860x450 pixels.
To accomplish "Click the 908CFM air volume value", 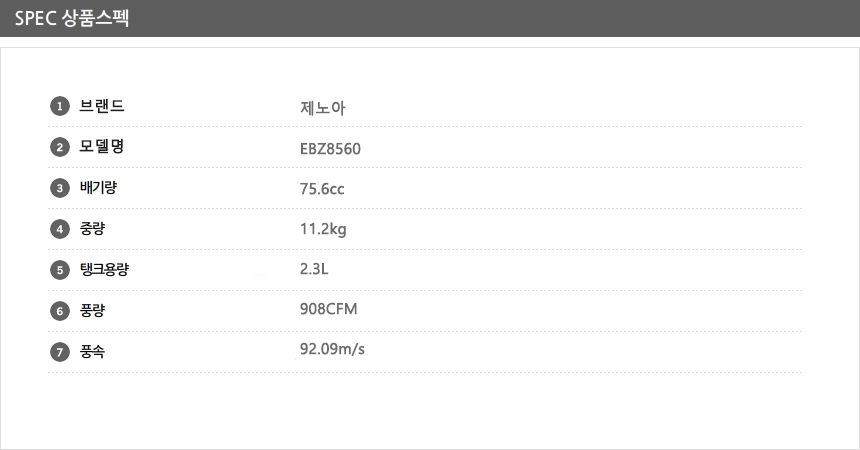I will pos(328,309).
